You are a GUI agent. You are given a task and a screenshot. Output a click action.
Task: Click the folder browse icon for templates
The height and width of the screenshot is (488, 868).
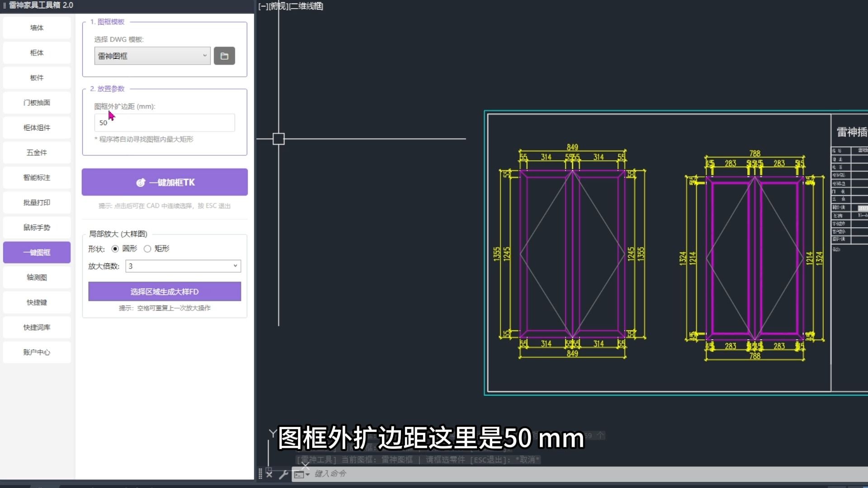click(224, 56)
